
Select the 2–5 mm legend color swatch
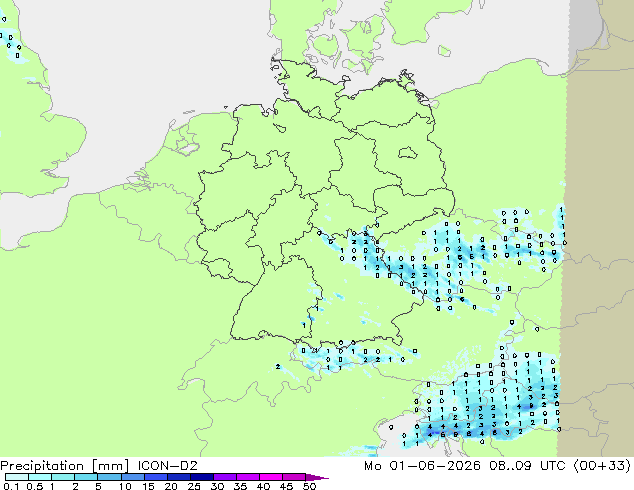pyautogui.click(x=86, y=477)
